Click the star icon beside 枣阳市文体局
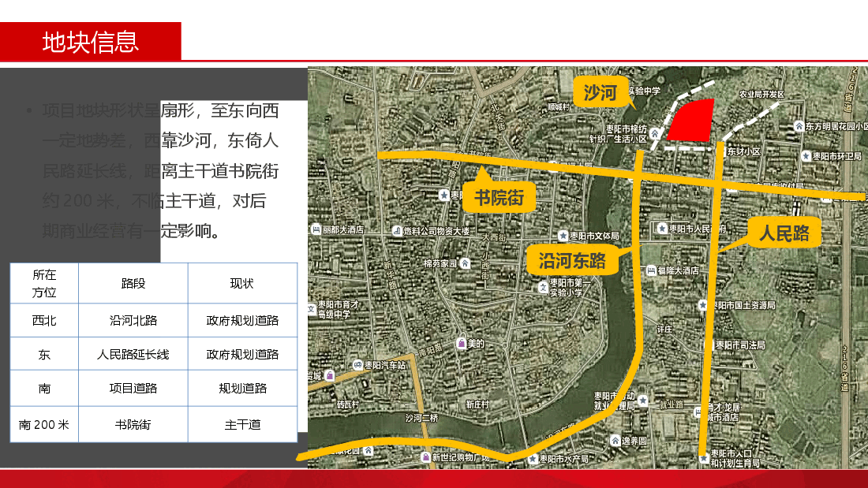The height and width of the screenshot is (488, 868). (x=563, y=236)
